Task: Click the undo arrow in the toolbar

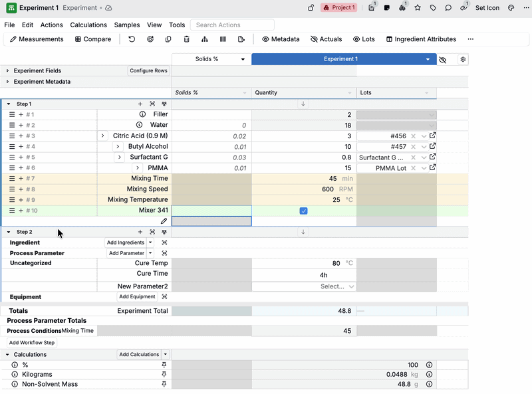Action: point(132,39)
